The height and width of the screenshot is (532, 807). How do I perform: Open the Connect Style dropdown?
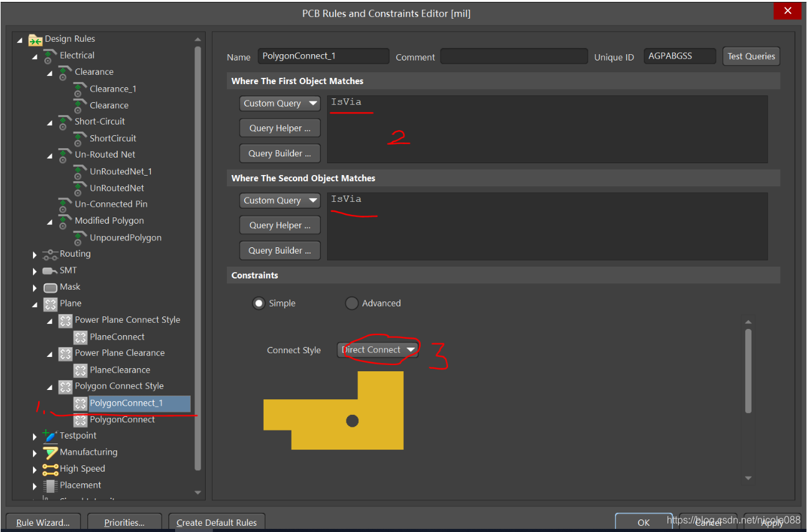[x=378, y=350]
